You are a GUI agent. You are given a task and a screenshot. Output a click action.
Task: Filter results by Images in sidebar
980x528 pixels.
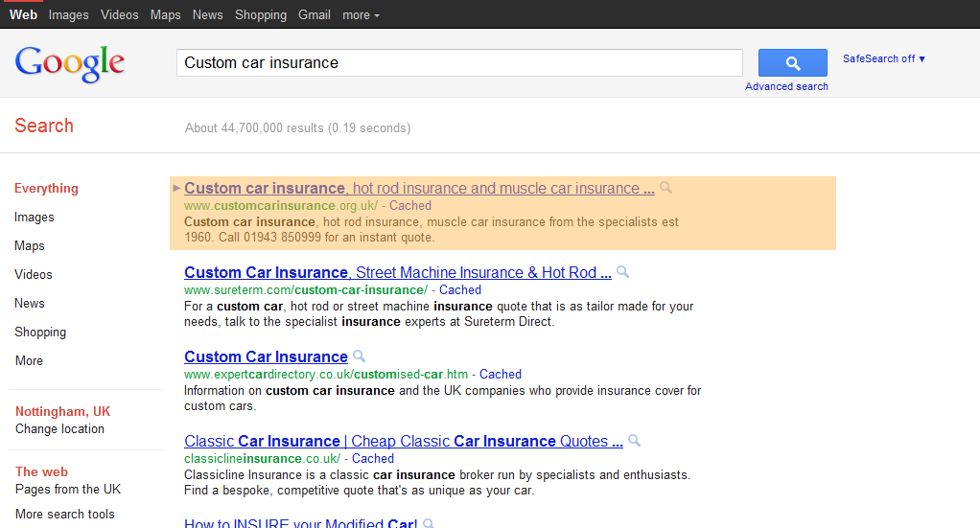[35, 217]
